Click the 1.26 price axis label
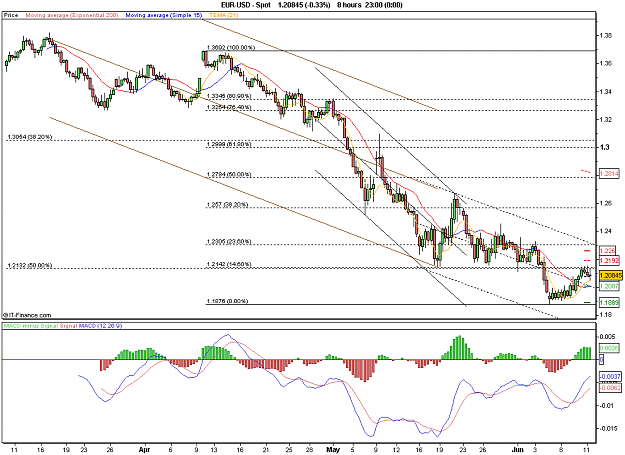 coord(605,203)
